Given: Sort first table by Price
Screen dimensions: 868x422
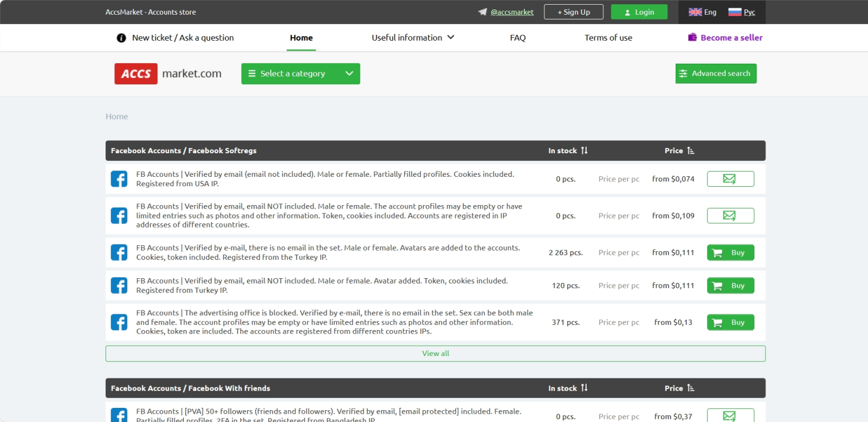Looking at the screenshot, I should pyautogui.click(x=691, y=151).
